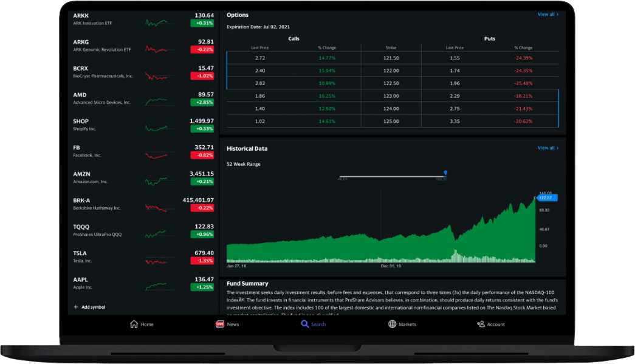Click ARKG -0.22% change badge
Viewport: 635px width, 364px height.
[x=202, y=49]
